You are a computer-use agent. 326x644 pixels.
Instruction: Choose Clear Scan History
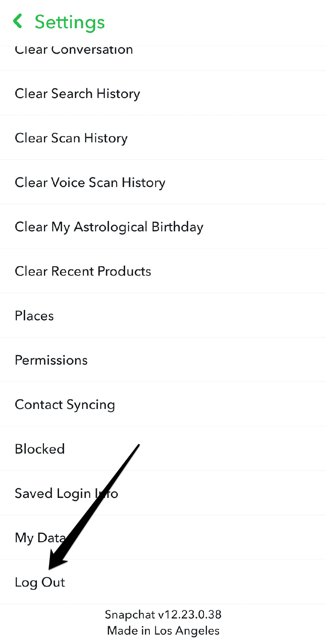tap(71, 138)
